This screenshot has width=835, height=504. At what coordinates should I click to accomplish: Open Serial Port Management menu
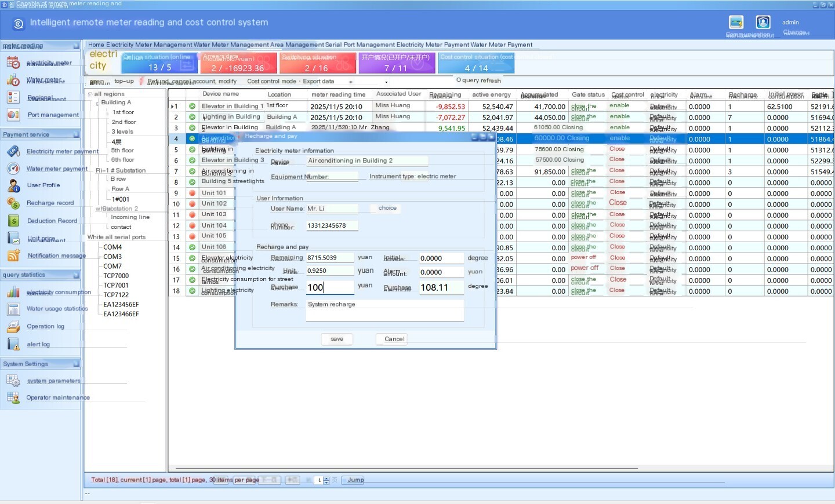point(360,45)
